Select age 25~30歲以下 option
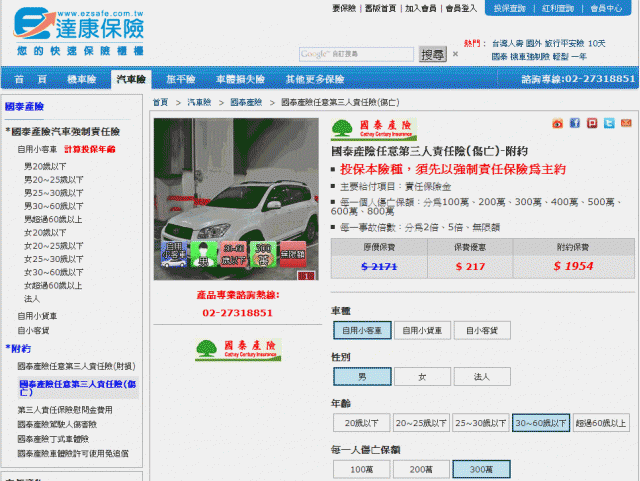This screenshot has height=481, width=640. click(x=480, y=423)
